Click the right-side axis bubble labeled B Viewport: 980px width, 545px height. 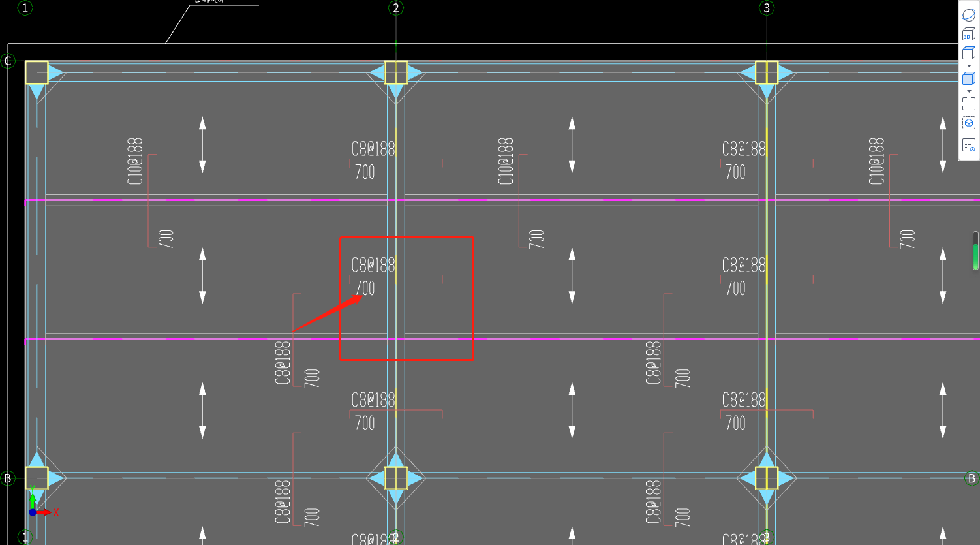(972, 478)
